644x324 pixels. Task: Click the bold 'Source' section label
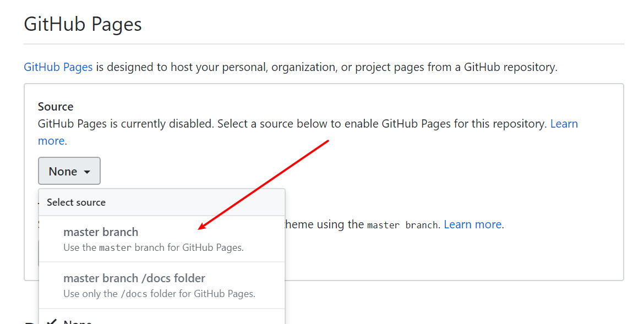click(x=56, y=107)
